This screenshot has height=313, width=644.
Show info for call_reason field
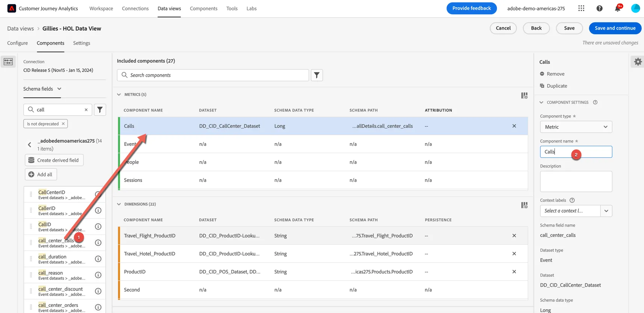click(x=98, y=275)
